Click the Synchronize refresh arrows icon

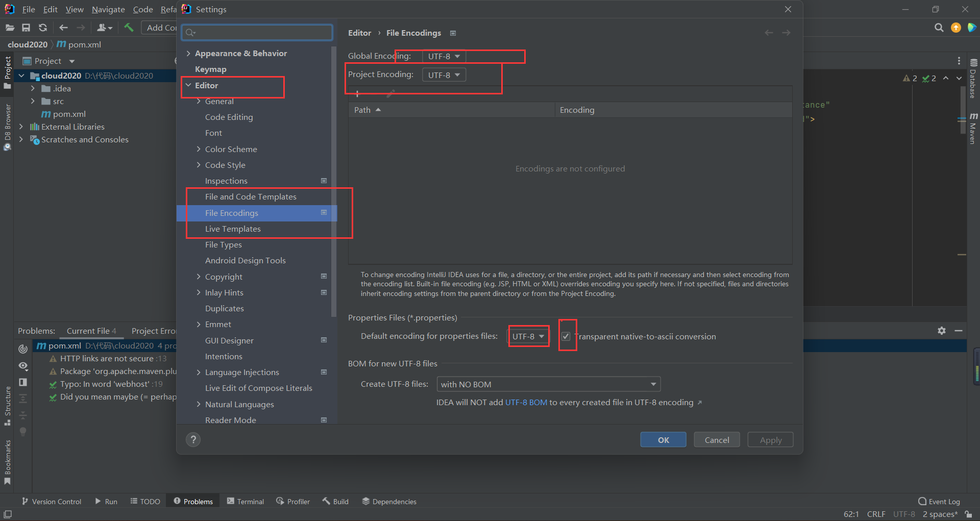pyautogui.click(x=43, y=28)
